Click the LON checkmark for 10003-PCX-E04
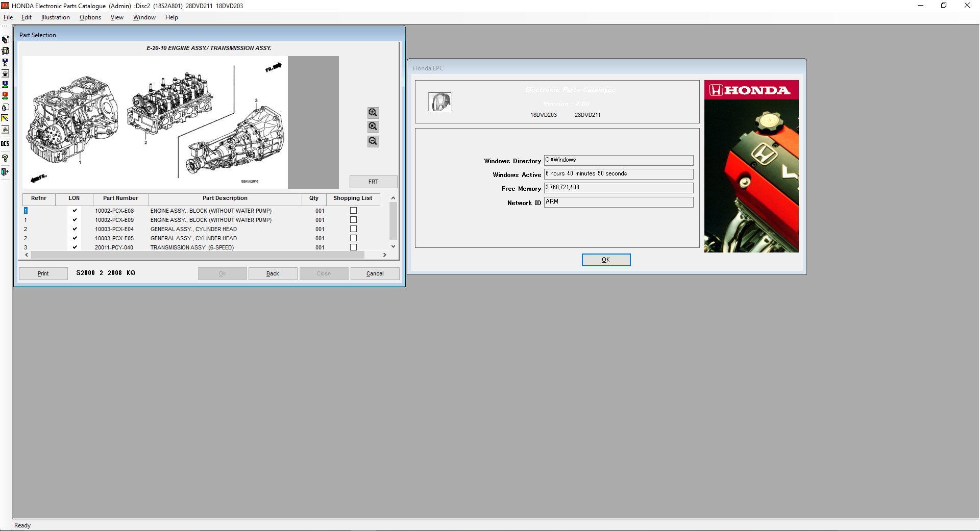The height and width of the screenshot is (531, 980). [x=75, y=229]
